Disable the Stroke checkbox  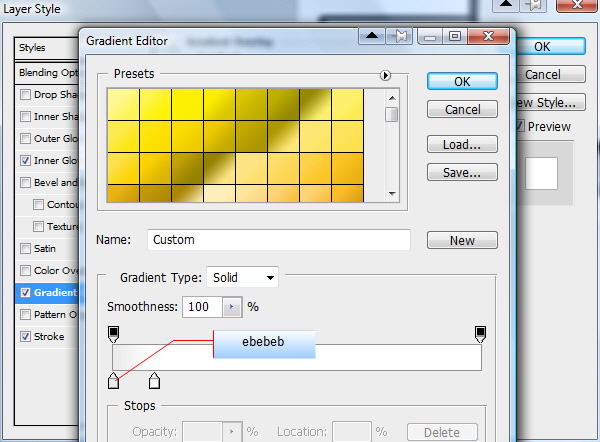[25, 337]
